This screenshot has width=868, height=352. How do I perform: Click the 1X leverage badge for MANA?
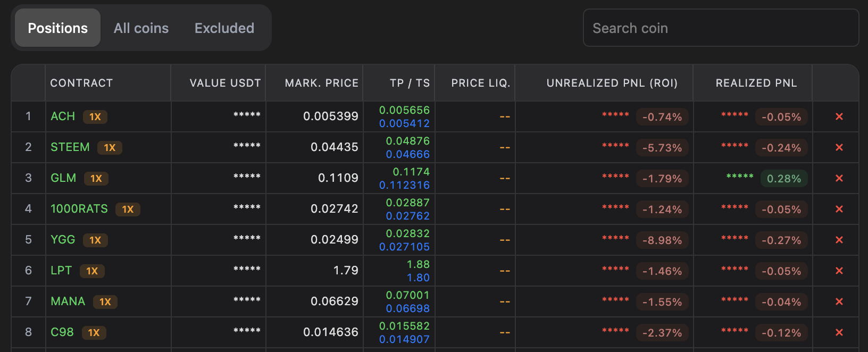[105, 302]
